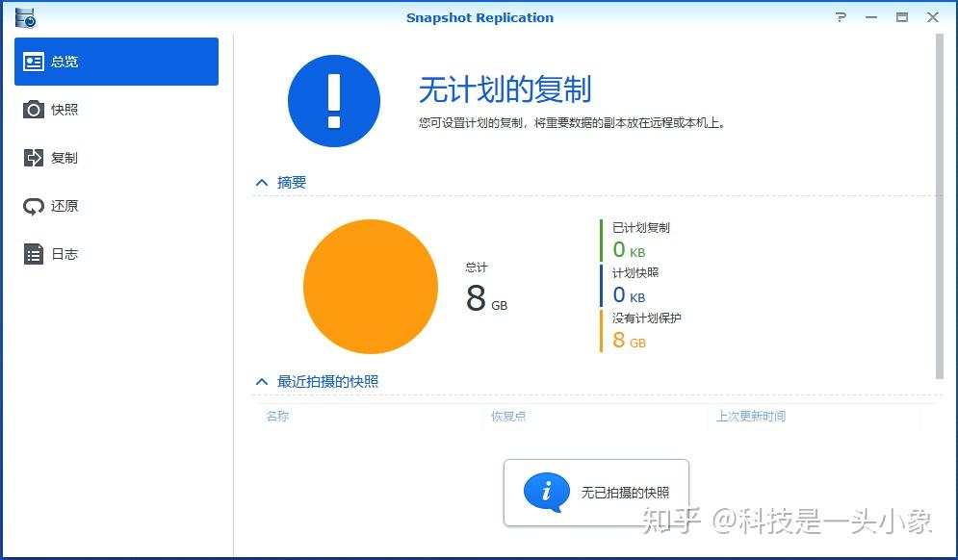Sort by the 恢复点 column

click(x=507, y=416)
